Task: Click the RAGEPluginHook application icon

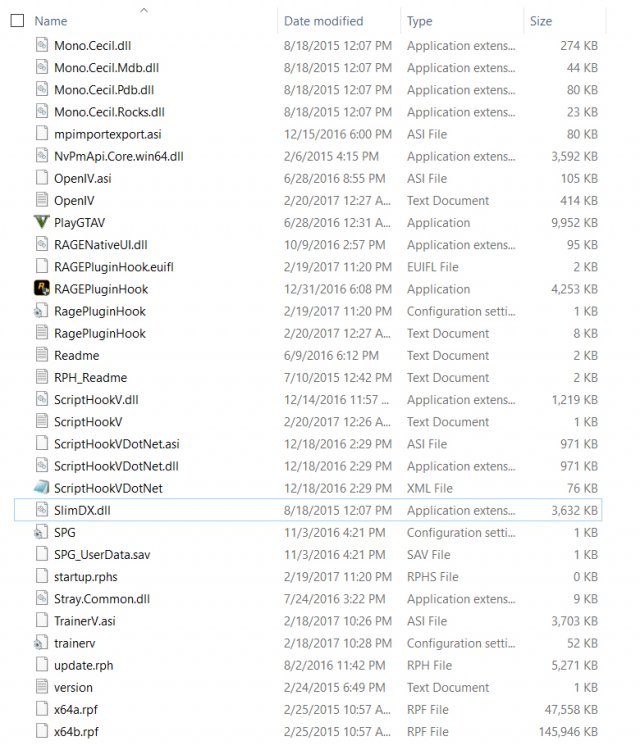Action: click(42, 288)
